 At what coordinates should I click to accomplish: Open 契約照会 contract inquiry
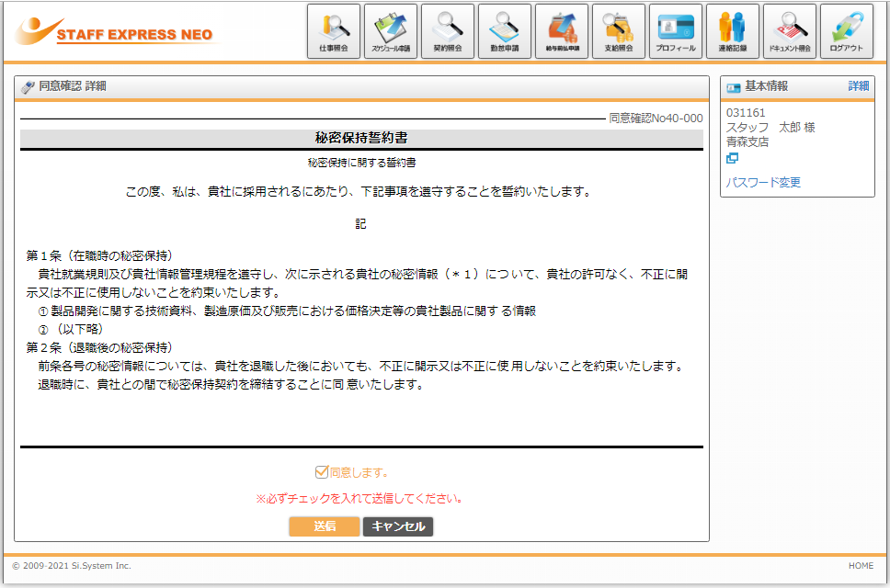(448, 30)
